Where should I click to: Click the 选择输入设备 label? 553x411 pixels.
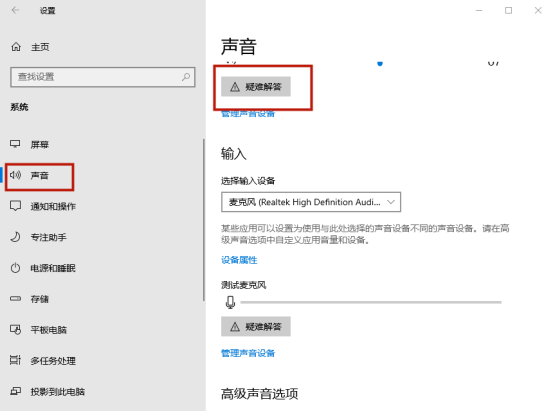click(x=248, y=181)
